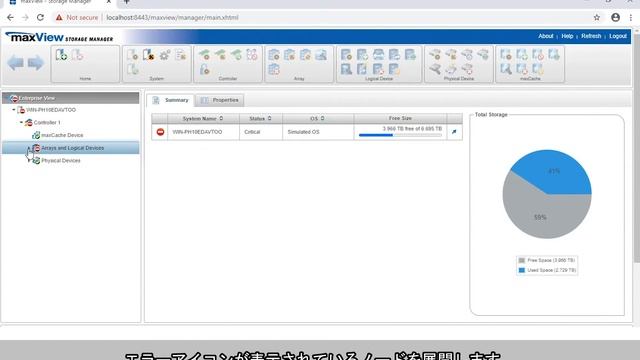Click the third icon in Physical Device group top row

[467, 55]
